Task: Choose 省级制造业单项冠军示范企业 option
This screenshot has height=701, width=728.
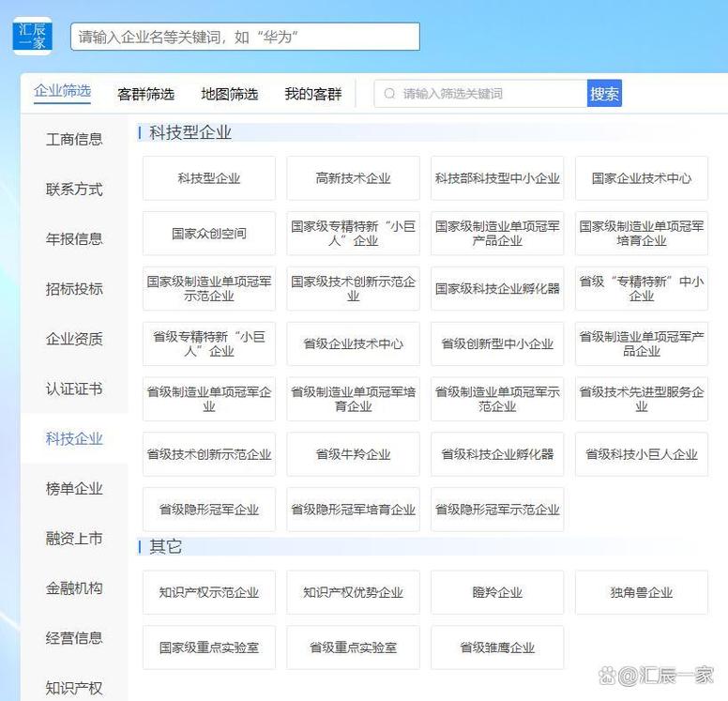Action: click(497, 399)
